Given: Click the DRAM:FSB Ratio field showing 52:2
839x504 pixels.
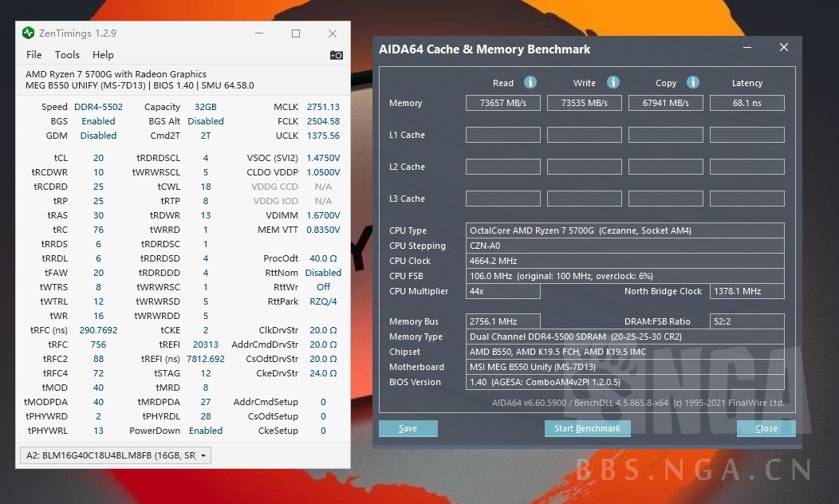Looking at the screenshot, I should 746,321.
